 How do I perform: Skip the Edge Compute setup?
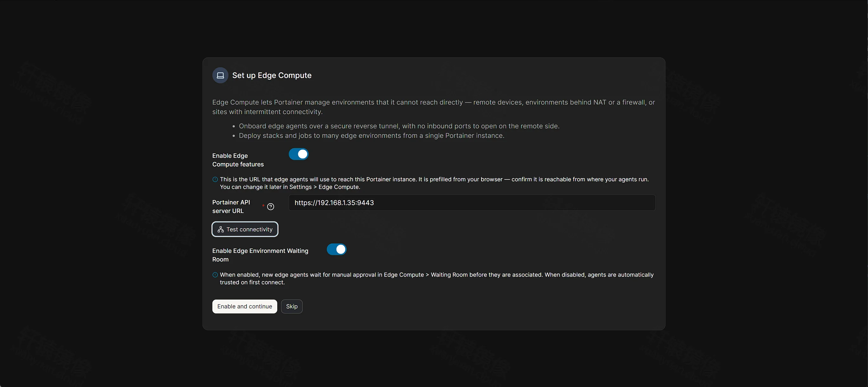click(x=292, y=306)
